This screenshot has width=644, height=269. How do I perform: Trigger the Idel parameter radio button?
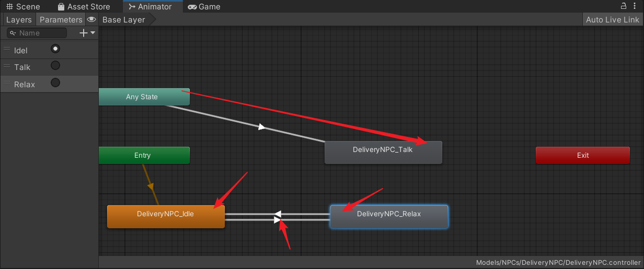tap(55, 49)
